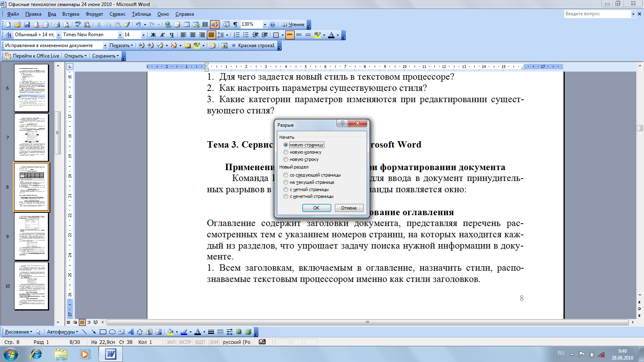Viewport: 644px width, 362px height.
Task: Open the Columns layout button
Action: click(x=205, y=25)
